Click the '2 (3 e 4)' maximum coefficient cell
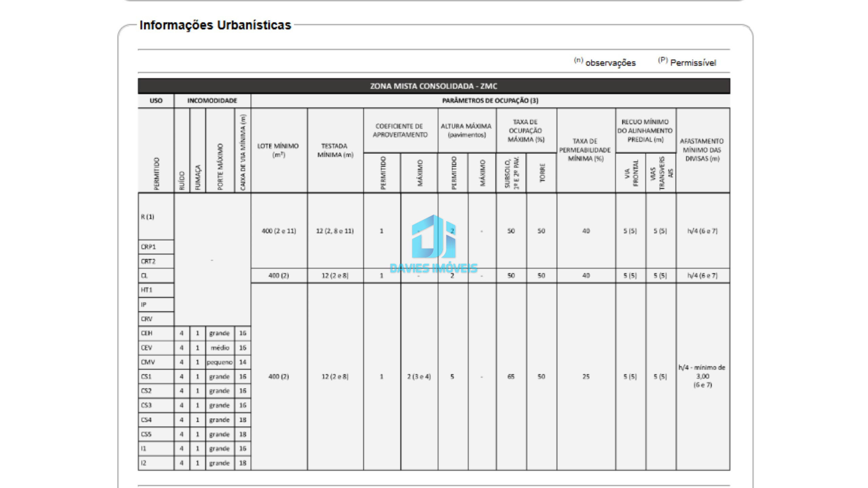 click(419, 377)
